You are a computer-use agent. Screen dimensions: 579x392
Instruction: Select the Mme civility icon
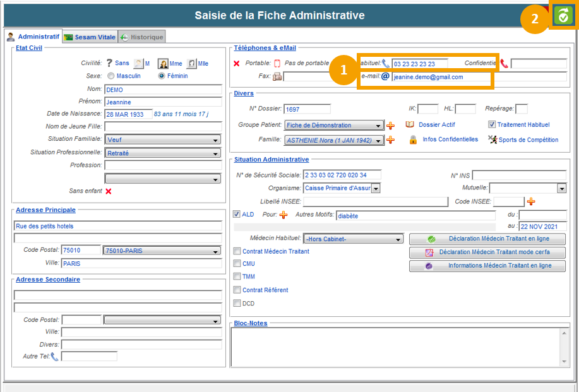coord(163,63)
